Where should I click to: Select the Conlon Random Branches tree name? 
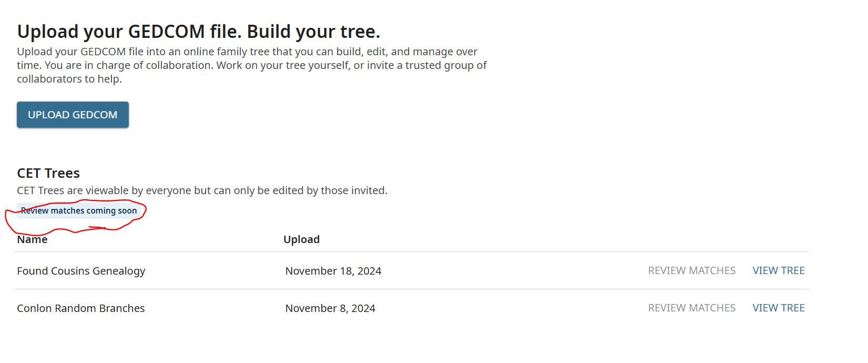(x=80, y=308)
